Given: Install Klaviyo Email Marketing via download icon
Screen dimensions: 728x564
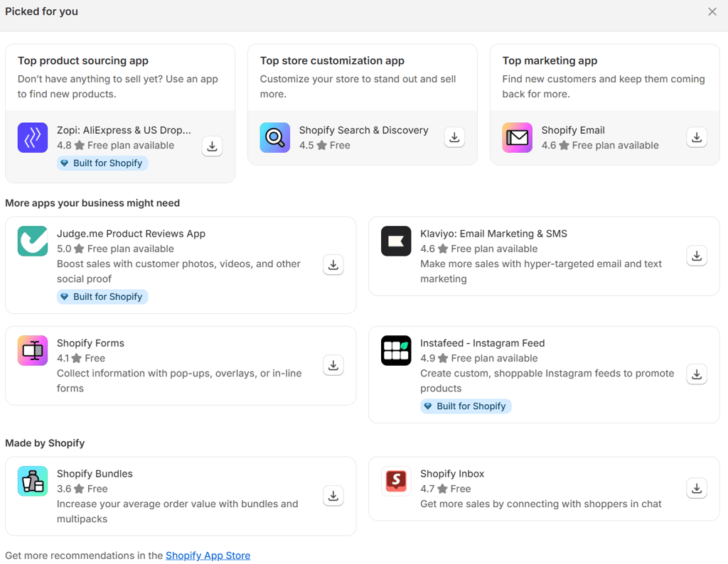Looking at the screenshot, I should [x=697, y=256].
